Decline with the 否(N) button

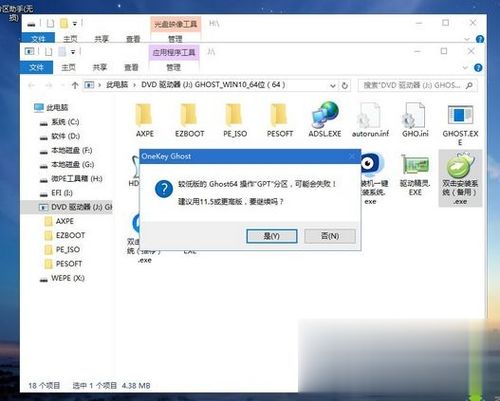pyautogui.click(x=330, y=236)
